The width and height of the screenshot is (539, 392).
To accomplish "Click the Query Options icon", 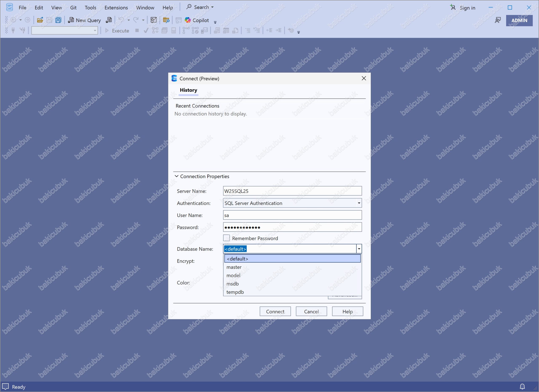I will (x=164, y=30).
